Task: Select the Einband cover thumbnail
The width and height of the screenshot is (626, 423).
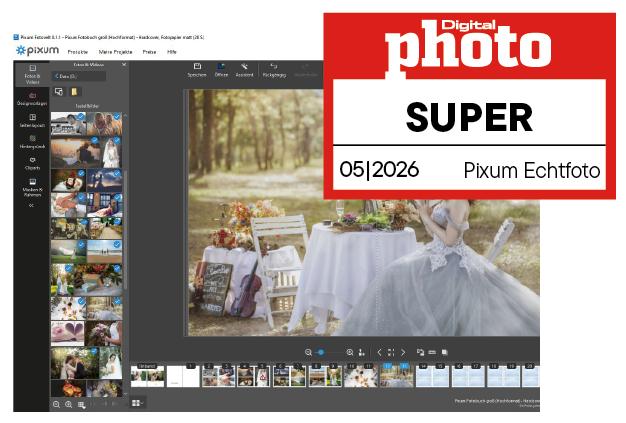Action: [147, 376]
